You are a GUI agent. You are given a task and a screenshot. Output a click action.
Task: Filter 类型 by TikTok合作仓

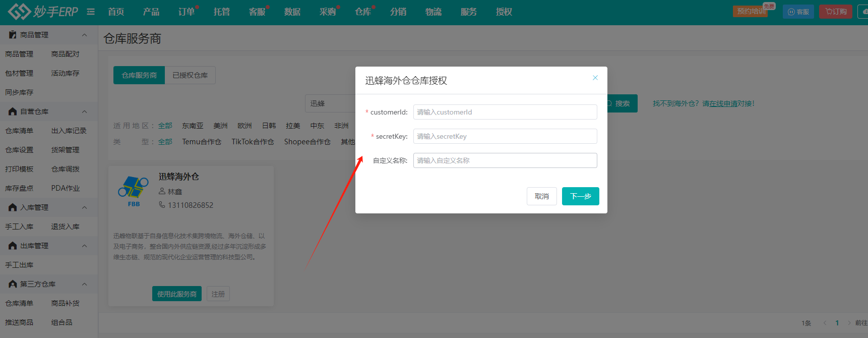click(253, 142)
